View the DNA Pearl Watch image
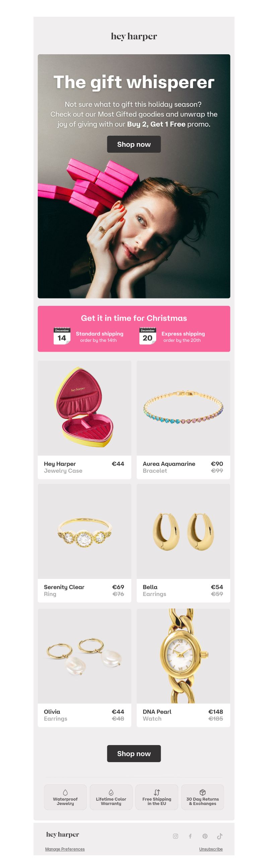Image resolution: width=268 pixels, height=868 pixels. coord(183,656)
